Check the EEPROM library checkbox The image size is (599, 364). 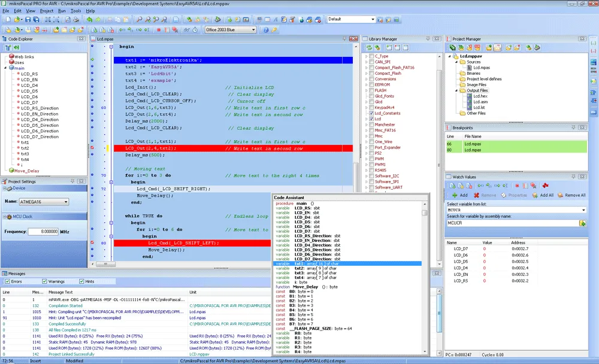371,85
